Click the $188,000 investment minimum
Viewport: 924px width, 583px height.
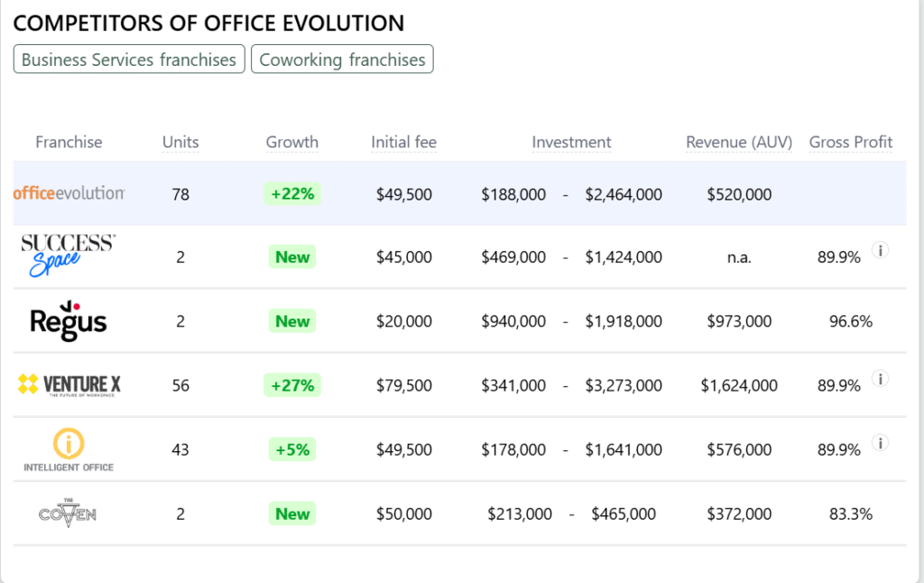point(513,195)
